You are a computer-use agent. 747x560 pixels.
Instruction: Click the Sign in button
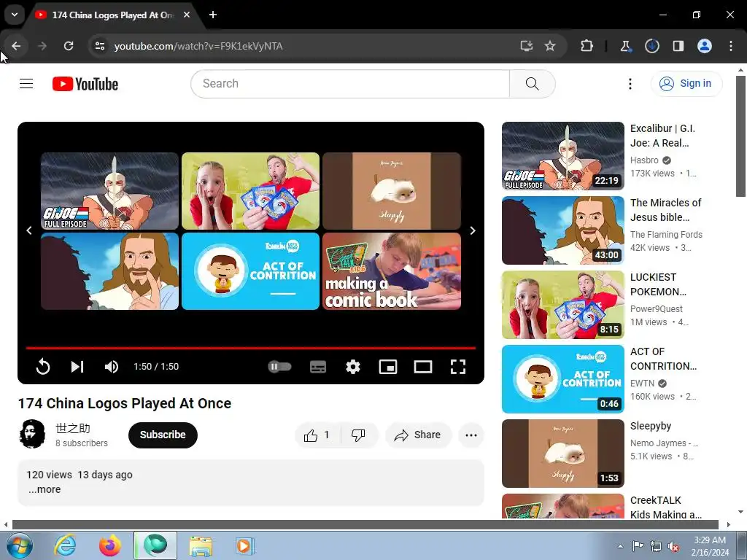click(686, 83)
